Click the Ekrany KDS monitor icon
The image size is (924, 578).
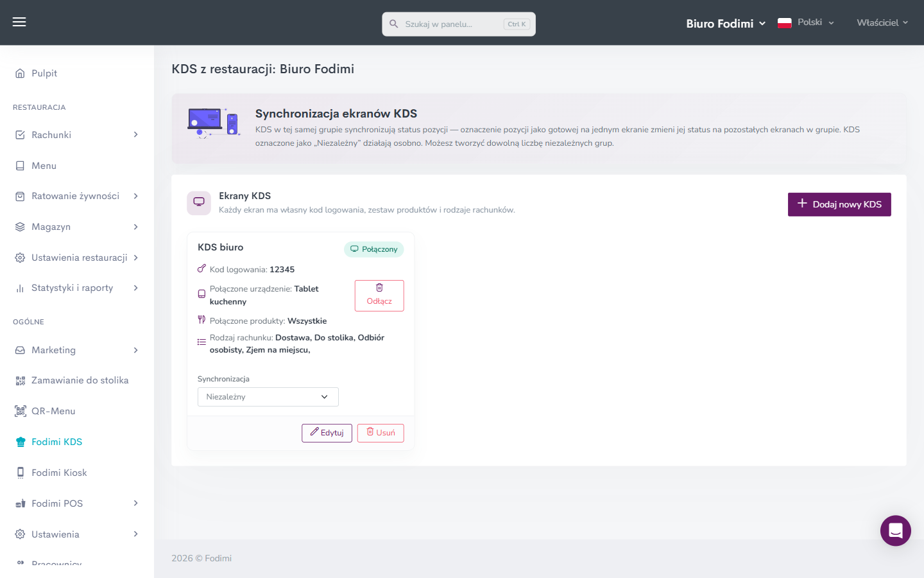(x=199, y=202)
